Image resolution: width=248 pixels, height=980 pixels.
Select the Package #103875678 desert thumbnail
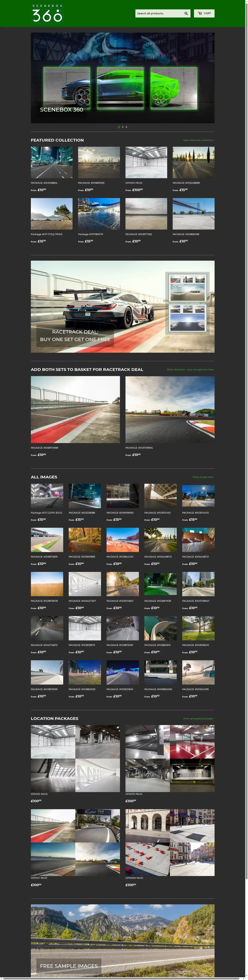click(x=47, y=584)
